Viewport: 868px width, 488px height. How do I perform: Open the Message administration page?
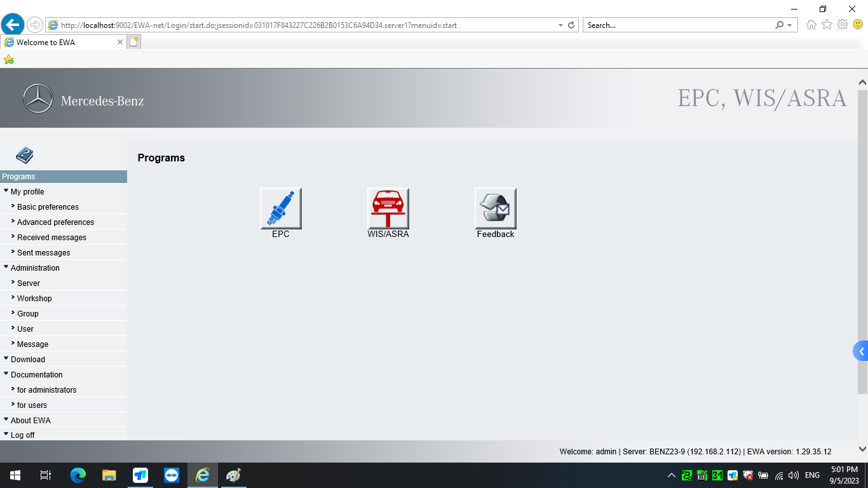32,344
